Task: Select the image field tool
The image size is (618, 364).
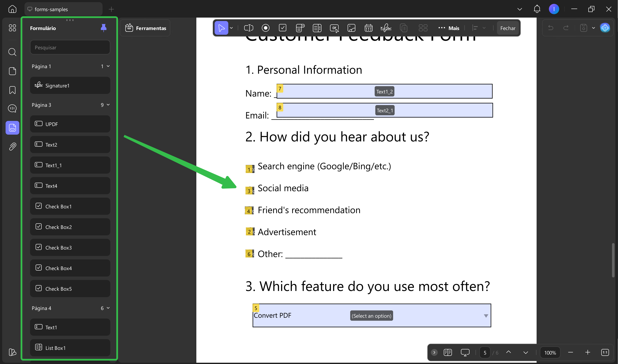Action: (x=351, y=28)
